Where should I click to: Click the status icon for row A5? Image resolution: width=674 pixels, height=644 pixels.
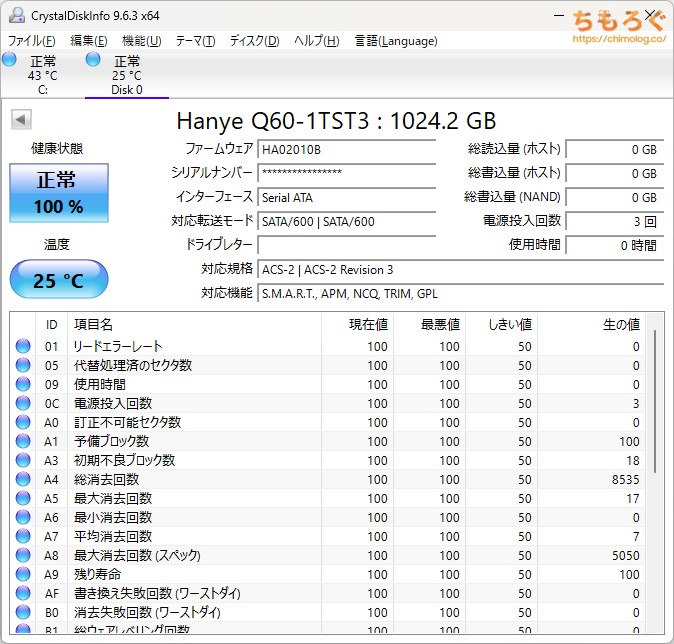click(x=23, y=498)
